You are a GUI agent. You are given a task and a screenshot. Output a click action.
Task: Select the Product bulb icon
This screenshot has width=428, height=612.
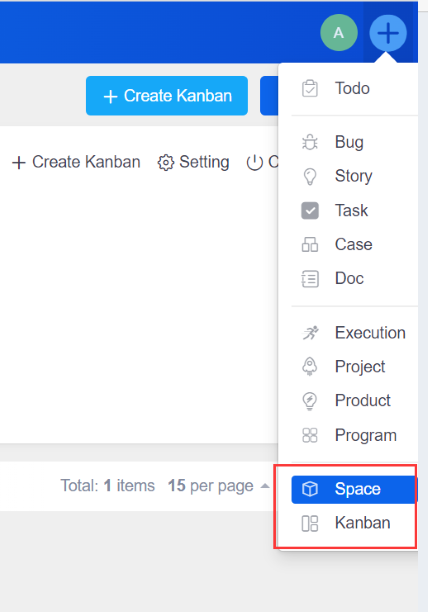pos(310,401)
